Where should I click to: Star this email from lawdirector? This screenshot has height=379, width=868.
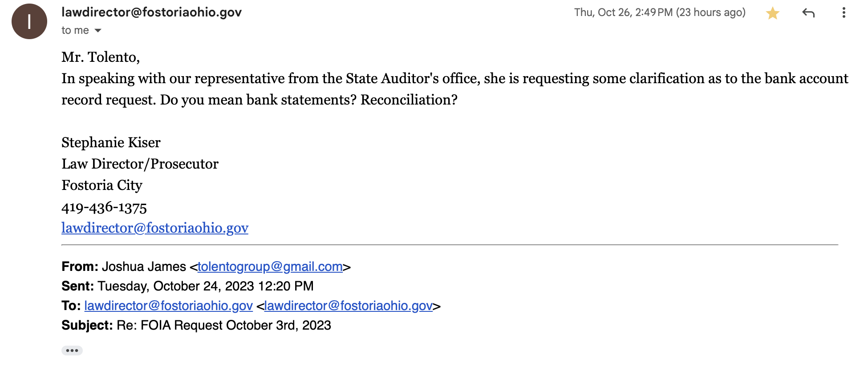point(773,13)
